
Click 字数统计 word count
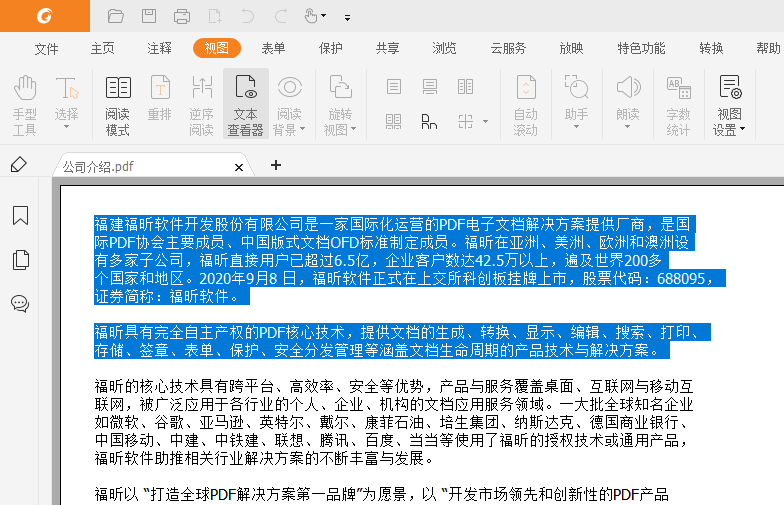pos(678,105)
